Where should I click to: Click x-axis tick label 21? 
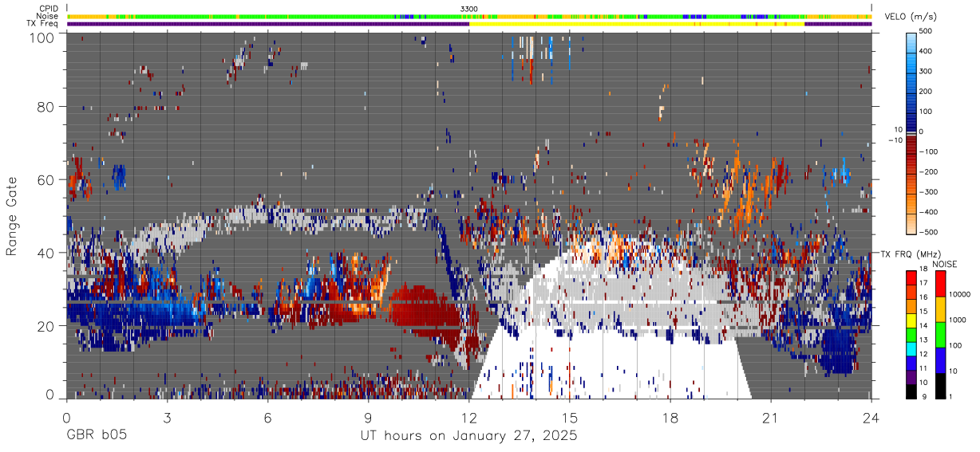coord(771,418)
